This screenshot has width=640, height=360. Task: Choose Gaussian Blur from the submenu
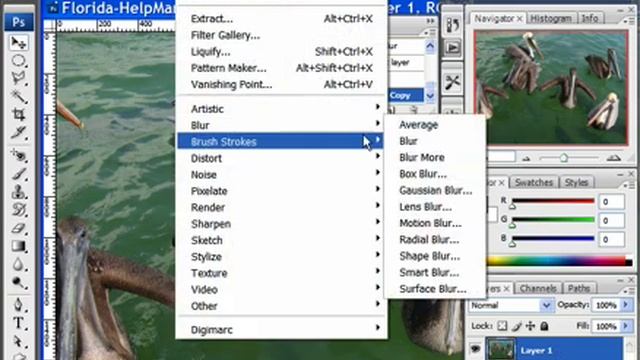435,190
